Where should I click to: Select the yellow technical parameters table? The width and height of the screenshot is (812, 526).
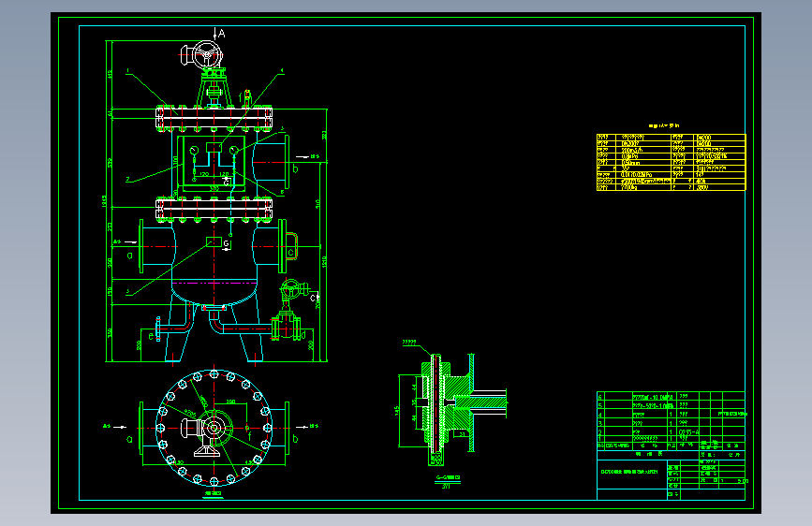click(672, 163)
